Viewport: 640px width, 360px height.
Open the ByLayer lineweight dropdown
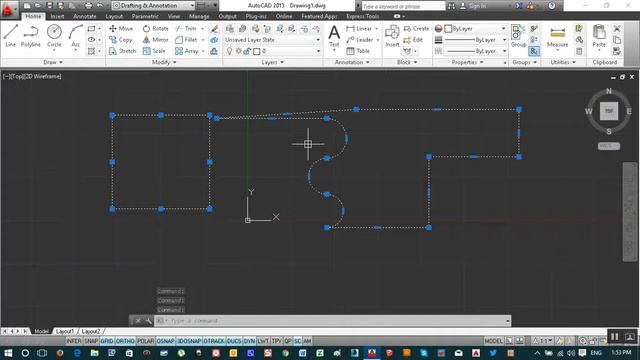(x=476, y=40)
